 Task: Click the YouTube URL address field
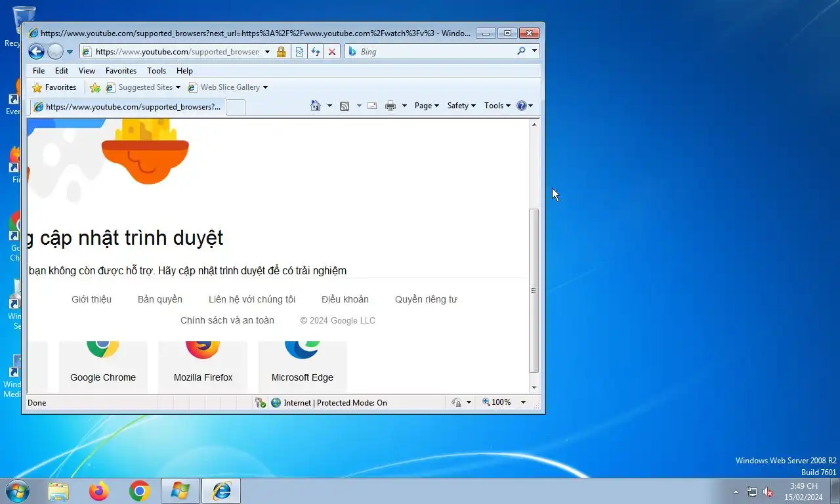tap(177, 52)
